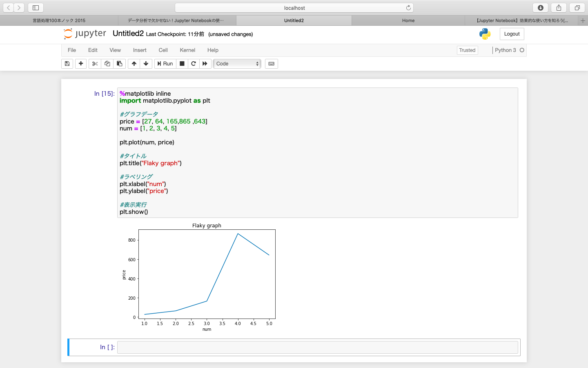Copy selected cells icon
Viewport: 588px width, 368px height.
[107, 64]
